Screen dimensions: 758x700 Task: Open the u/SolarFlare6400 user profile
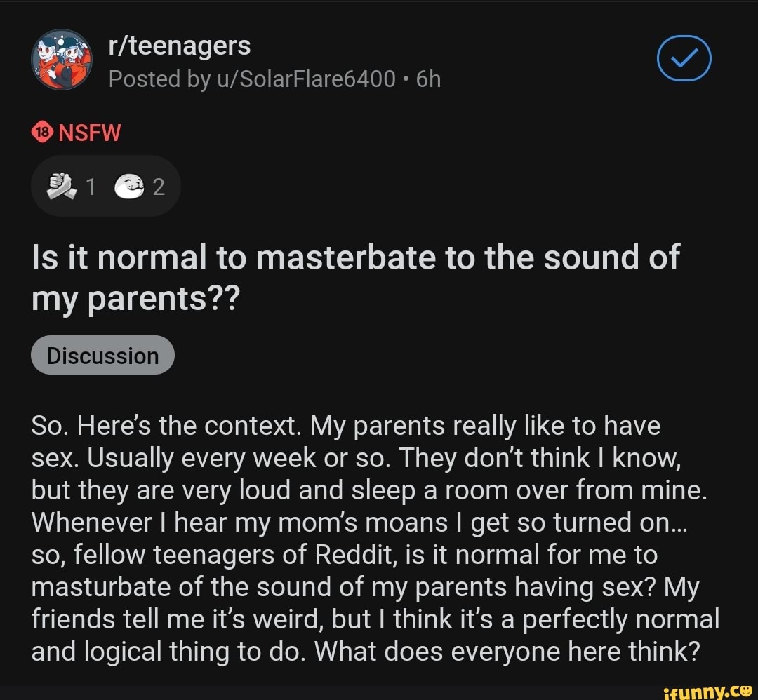point(307,79)
